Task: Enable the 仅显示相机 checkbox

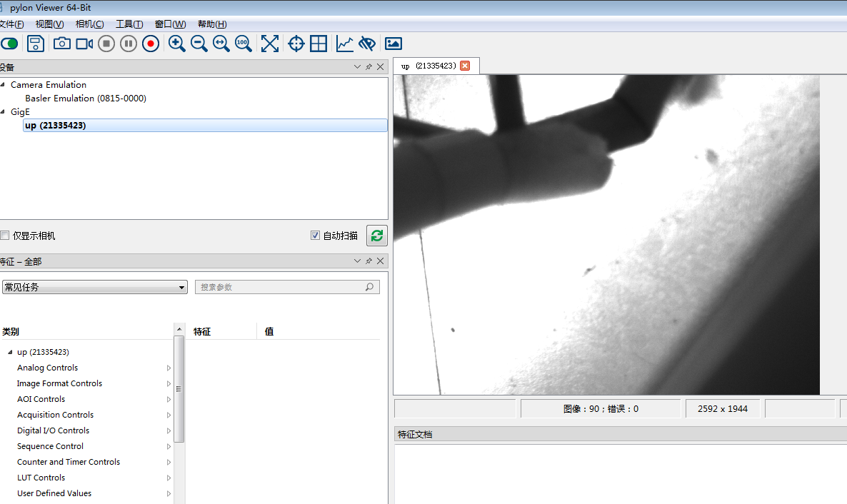Action: [5, 236]
